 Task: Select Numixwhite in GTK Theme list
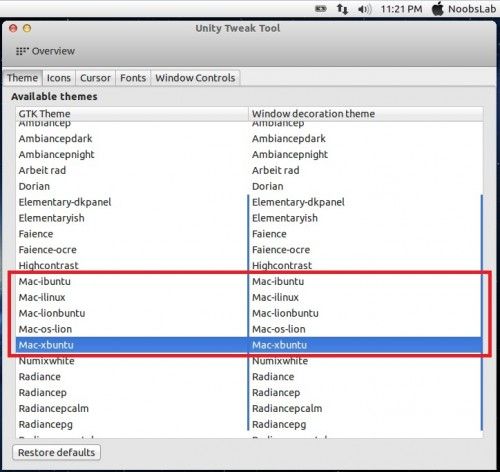pyautogui.click(x=132, y=361)
